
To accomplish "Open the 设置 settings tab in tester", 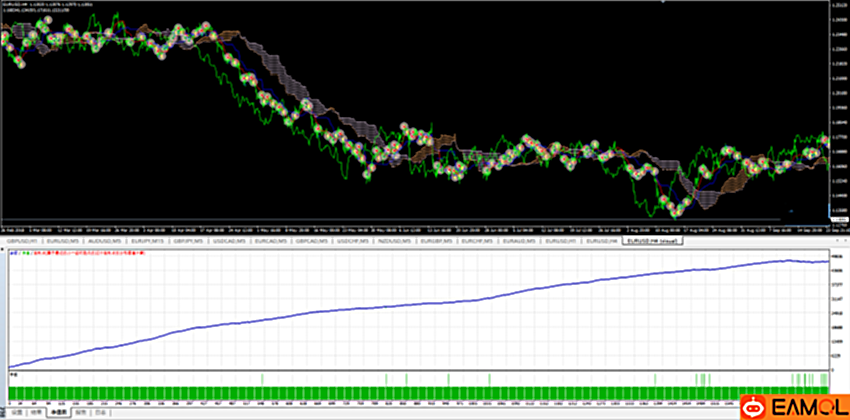I will pos(15,412).
